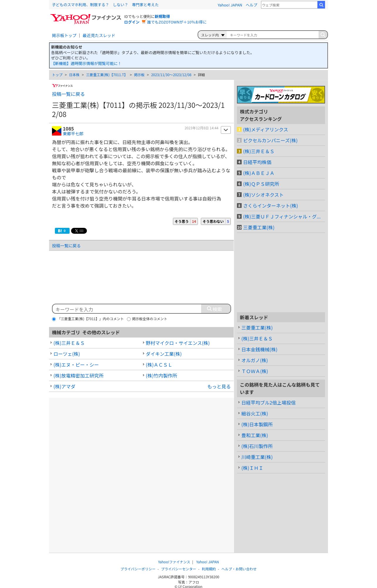Open 細谷火工(株) link

point(255,414)
